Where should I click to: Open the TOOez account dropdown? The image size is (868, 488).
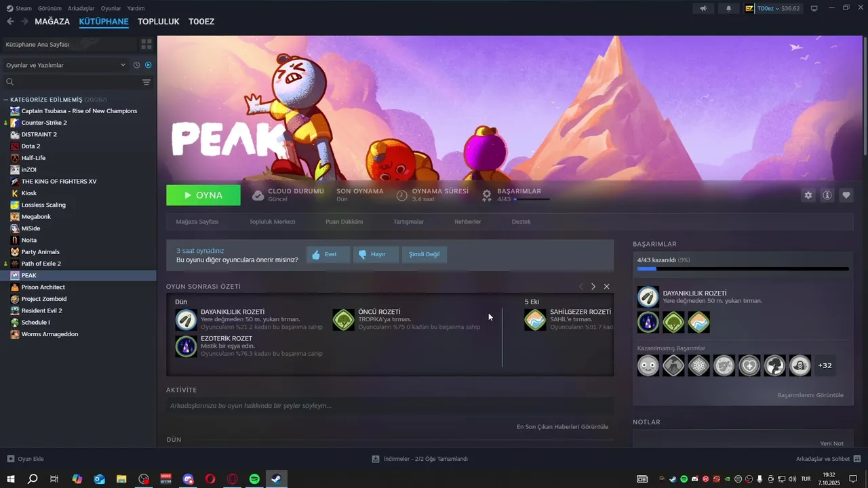(x=772, y=8)
